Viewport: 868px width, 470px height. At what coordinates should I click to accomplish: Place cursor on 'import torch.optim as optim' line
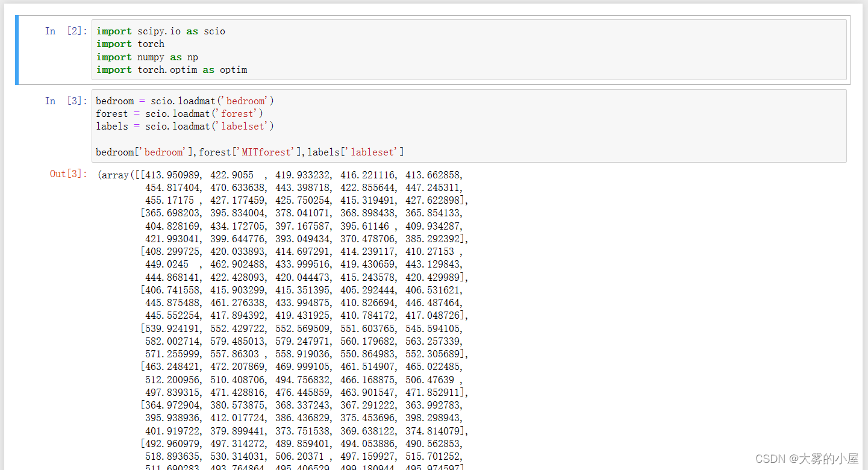click(x=172, y=70)
